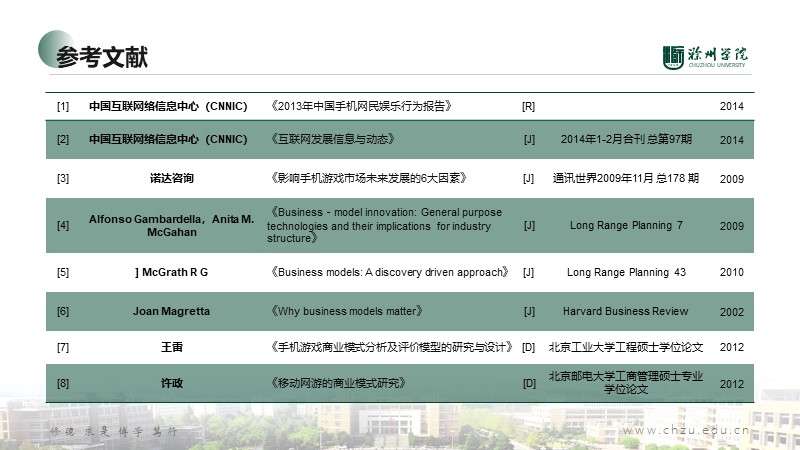Click author 中国互联网络信息中心 (CNNIC) in row [2]
Screen dimensions: 800x450
[168, 139]
